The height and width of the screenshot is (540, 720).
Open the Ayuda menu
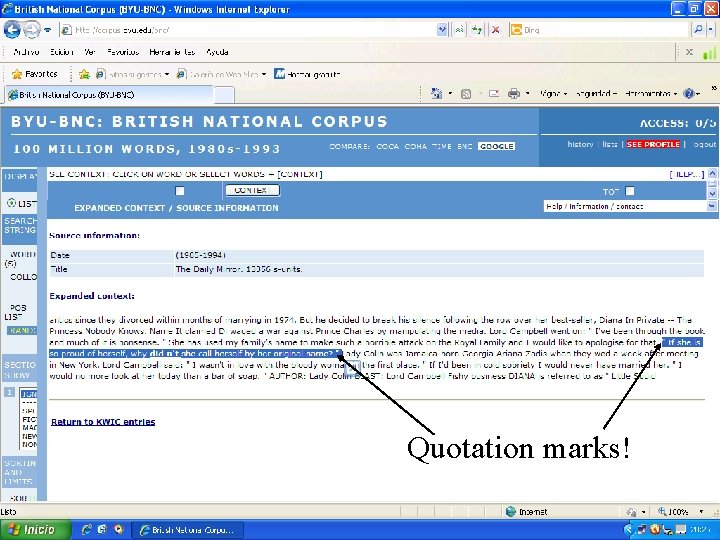tap(217, 52)
